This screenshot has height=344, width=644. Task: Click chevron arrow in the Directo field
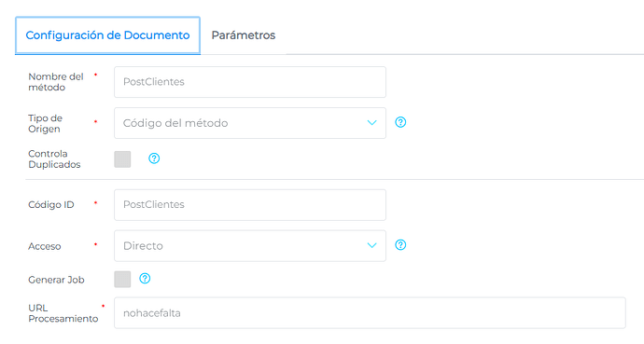pos(371,245)
